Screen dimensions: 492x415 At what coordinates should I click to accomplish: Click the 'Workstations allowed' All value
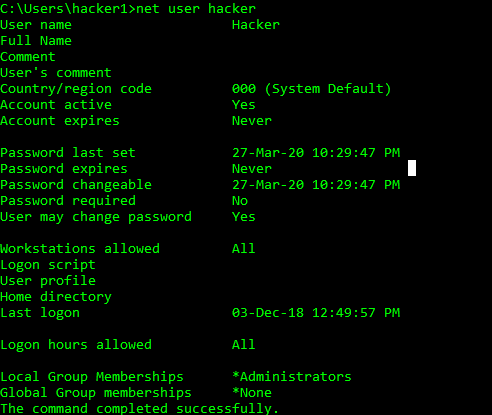click(x=244, y=249)
